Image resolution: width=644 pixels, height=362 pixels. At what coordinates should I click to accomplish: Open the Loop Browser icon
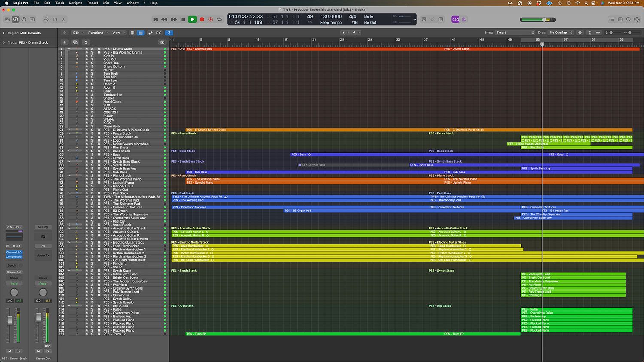tap(628, 19)
